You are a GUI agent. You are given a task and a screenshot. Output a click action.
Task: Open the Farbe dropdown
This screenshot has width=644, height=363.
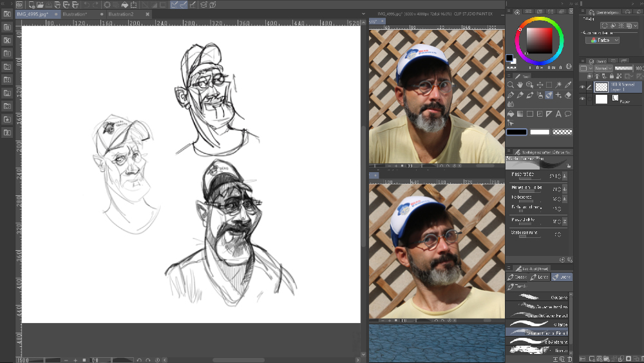point(603,40)
